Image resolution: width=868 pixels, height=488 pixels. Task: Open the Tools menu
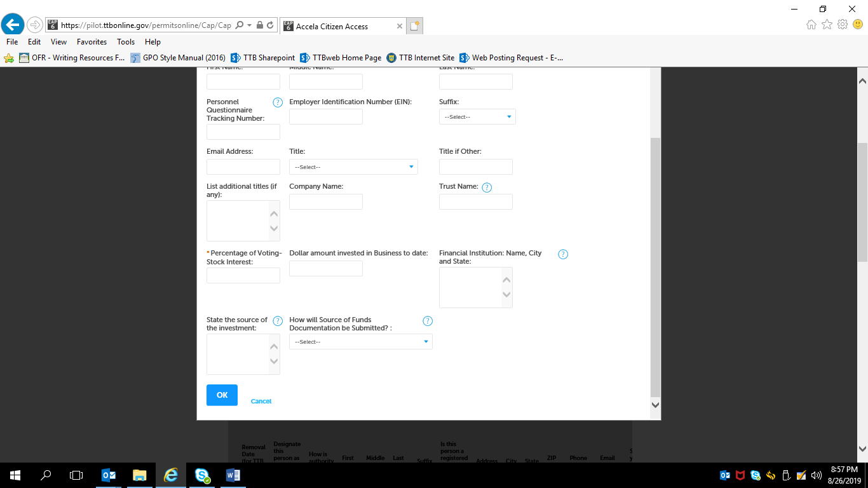pos(126,42)
